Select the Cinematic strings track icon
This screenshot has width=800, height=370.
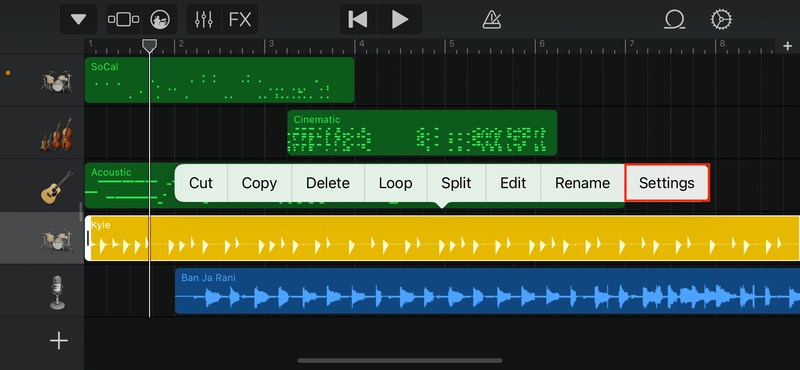click(x=57, y=134)
